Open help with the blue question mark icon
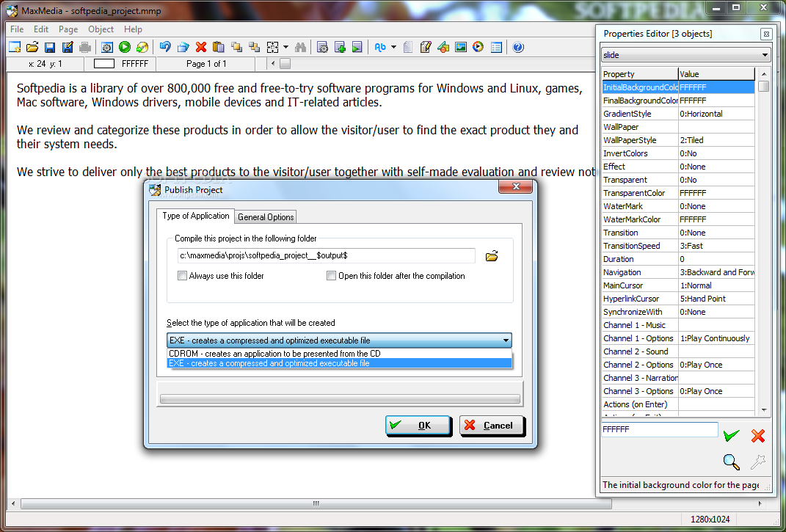786x532 pixels. pos(518,47)
